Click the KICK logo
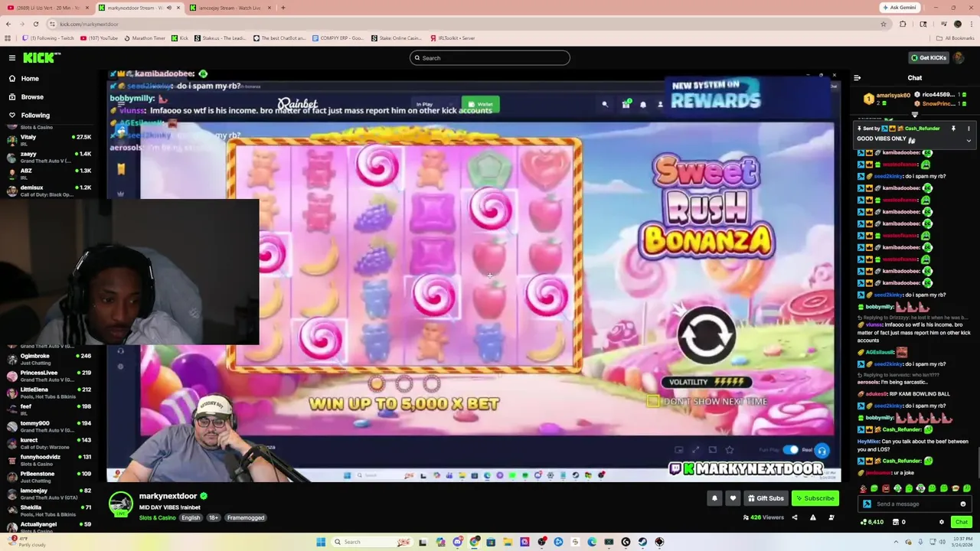This screenshot has width=980, height=551. (41, 57)
